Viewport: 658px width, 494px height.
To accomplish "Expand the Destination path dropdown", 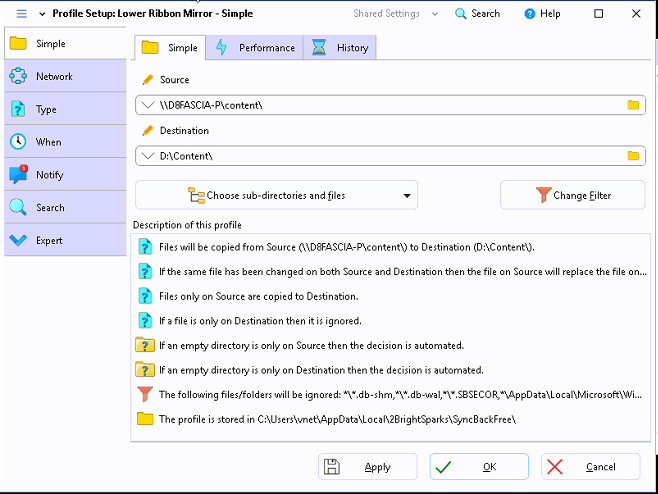I will tap(148, 156).
